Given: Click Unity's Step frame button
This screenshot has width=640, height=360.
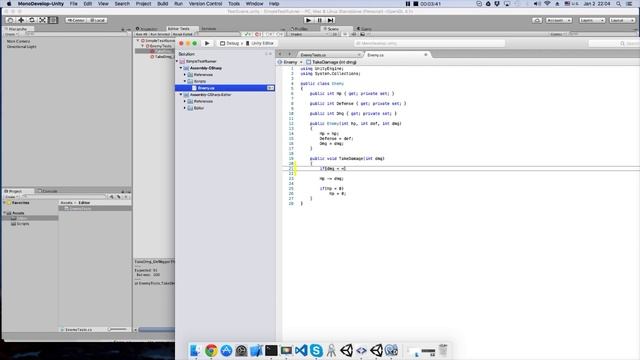Looking at the screenshot, I should (331, 20).
